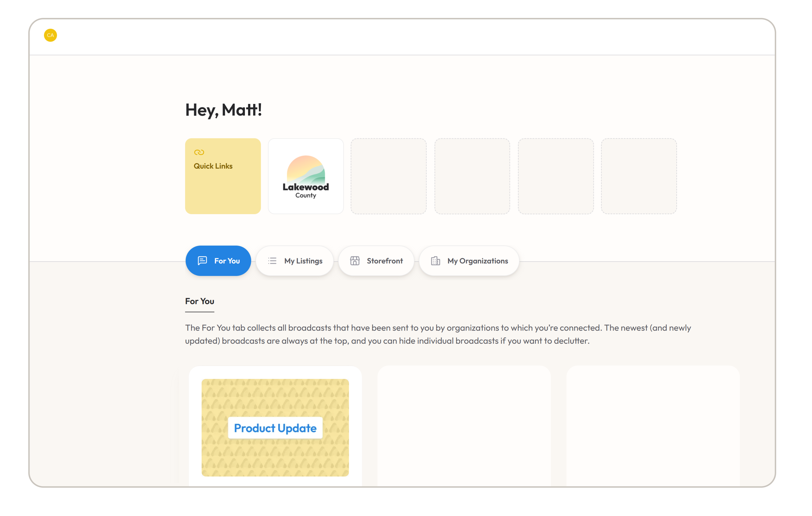Click the yellow CA avatar icon
The width and height of the screenshot is (812, 516).
click(50, 35)
